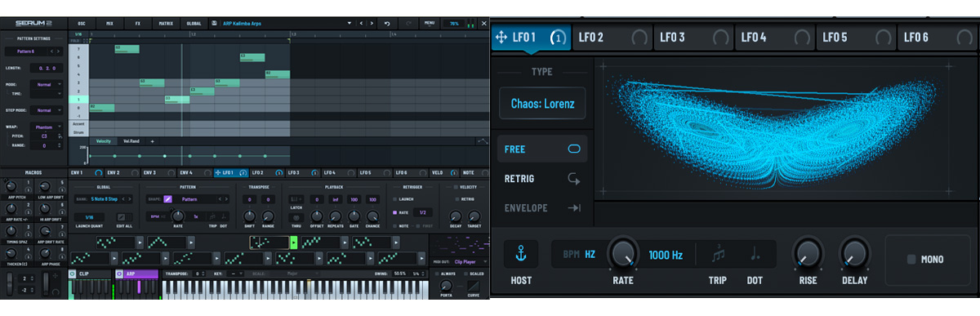
Task: Click the 1000 Hz rate value field
Action: tap(666, 255)
